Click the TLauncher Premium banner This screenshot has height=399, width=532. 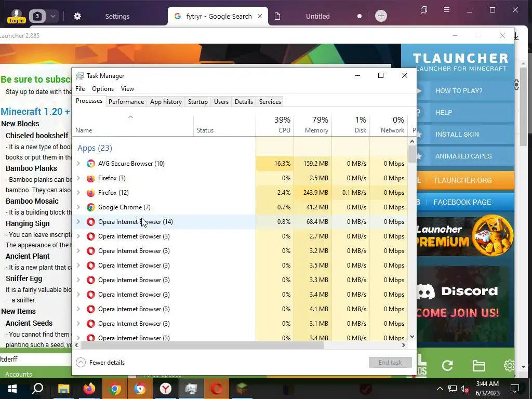(465, 236)
